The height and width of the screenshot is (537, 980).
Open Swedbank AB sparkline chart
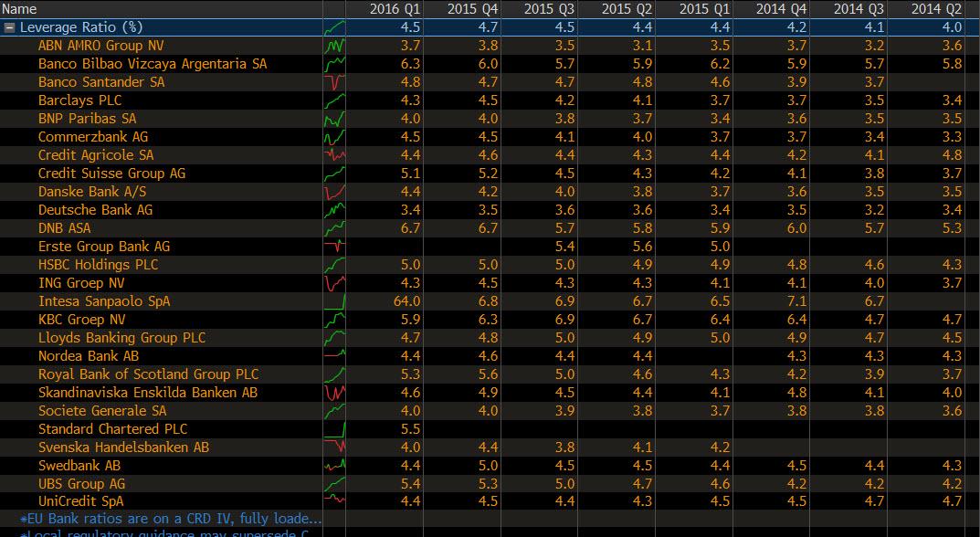(x=334, y=466)
